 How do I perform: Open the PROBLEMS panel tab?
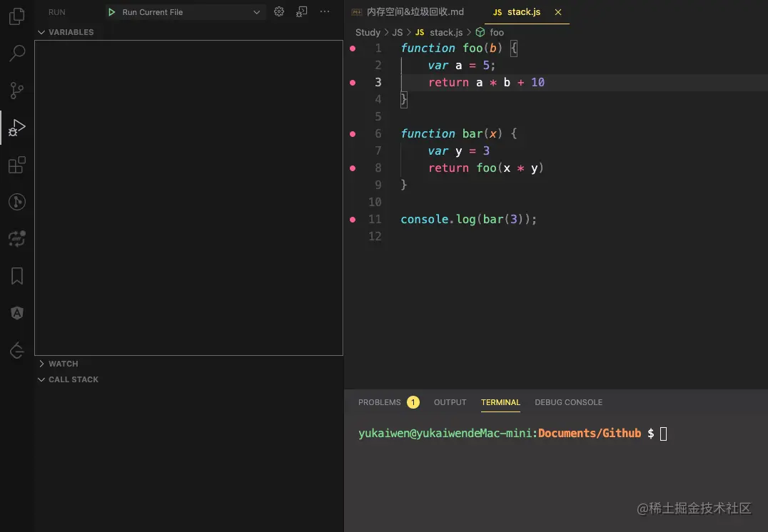379,402
